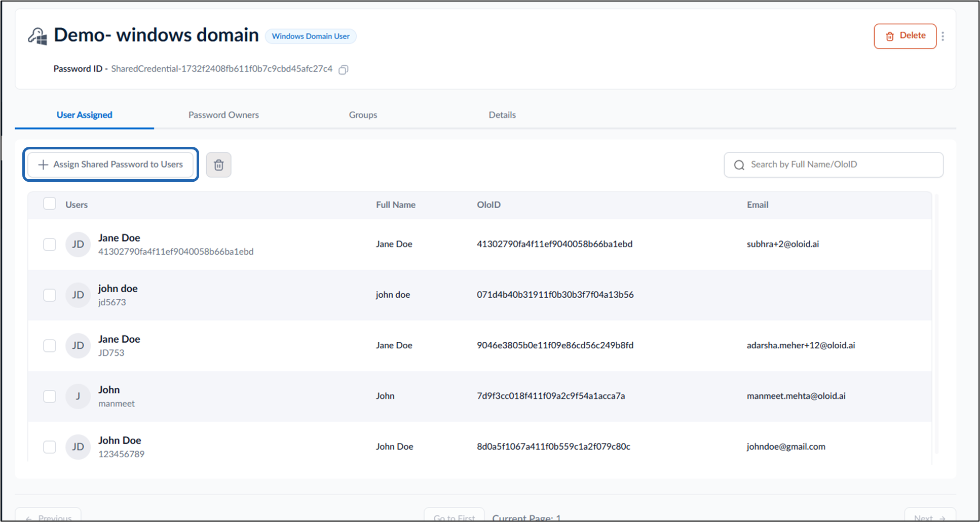Click email manmeet.mehta@oloid.ai

click(x=796, y=396)
